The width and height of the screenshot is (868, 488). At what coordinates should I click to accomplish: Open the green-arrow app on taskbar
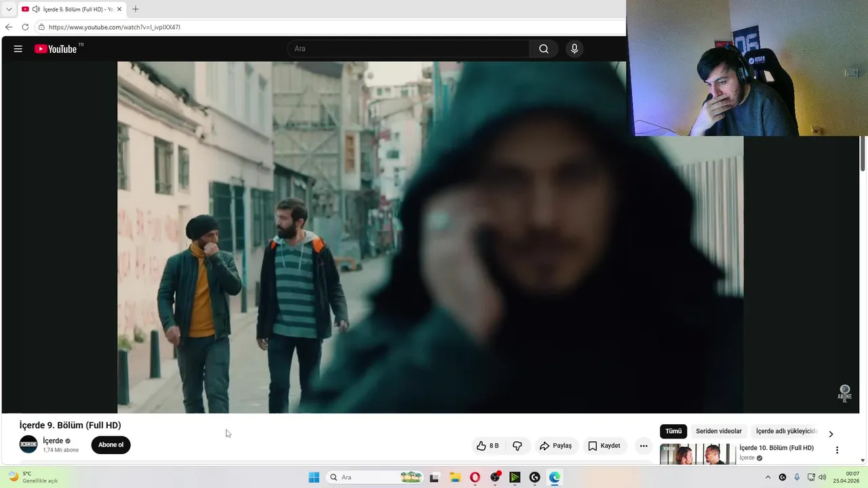[x=515, y=477]
